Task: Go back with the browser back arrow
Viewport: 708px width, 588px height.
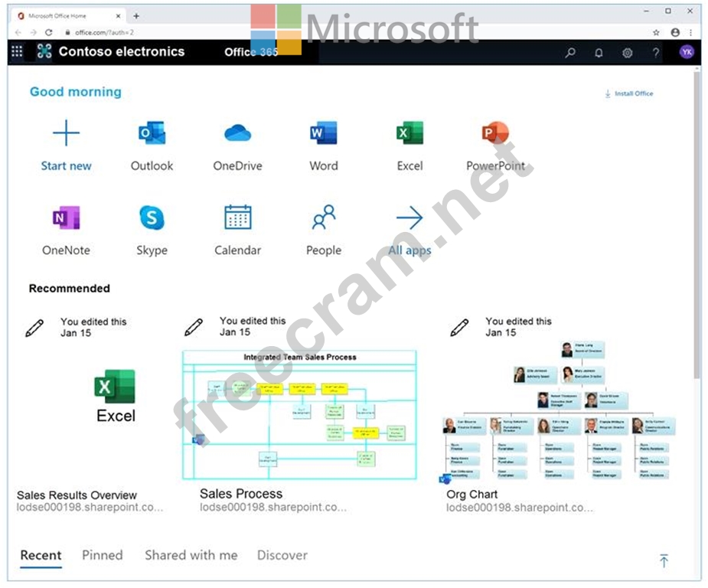Action: click(x=18, y=32)
